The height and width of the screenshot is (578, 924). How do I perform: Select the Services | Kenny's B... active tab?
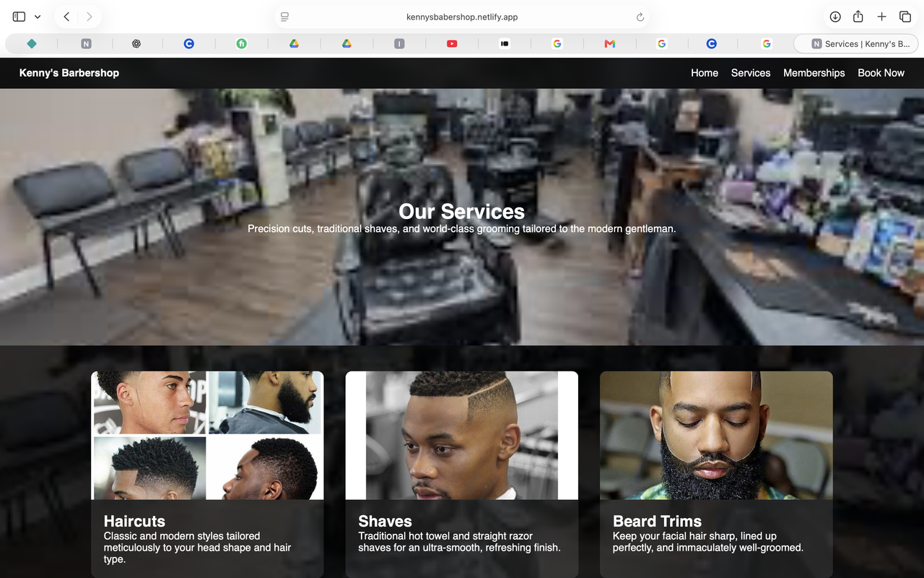(856, 43)
